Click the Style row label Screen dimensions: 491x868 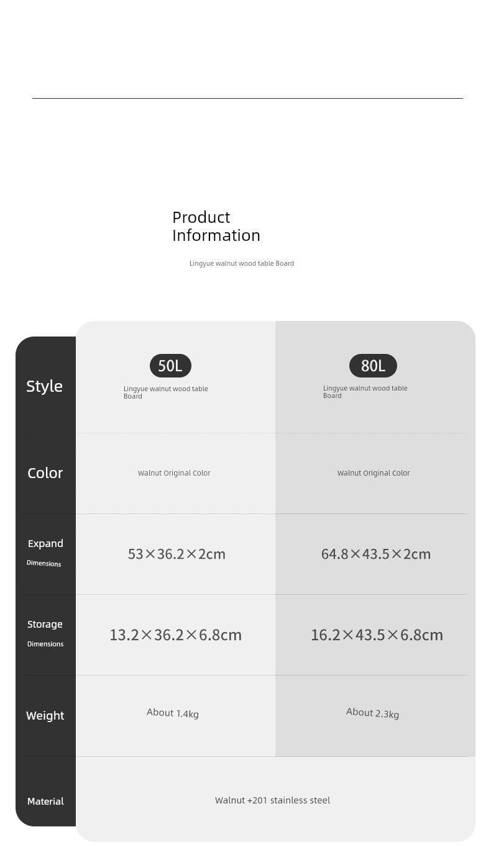tap(44, 386)
